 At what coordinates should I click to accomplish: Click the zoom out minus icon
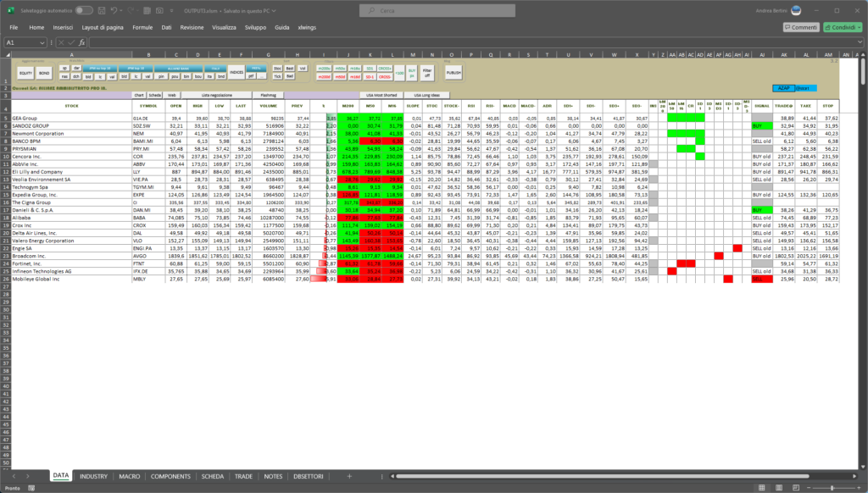coord(809,488)
